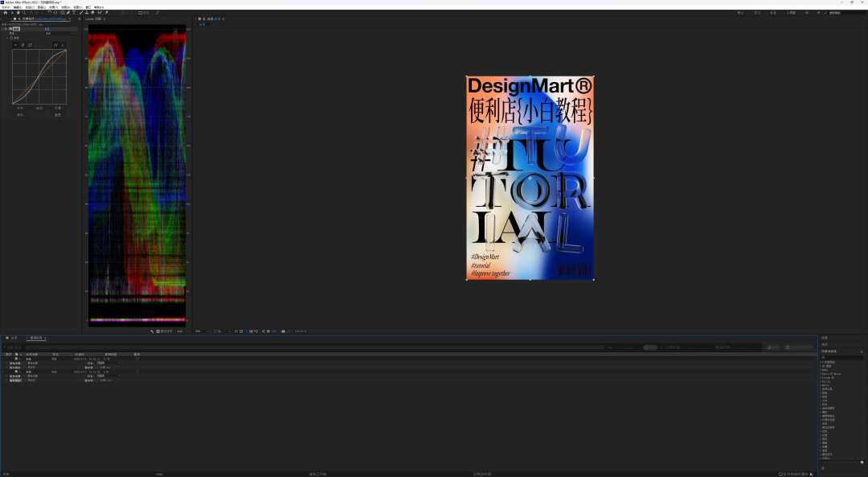Viewport: 868px width, 477px height.
Task: Select the Eraser tool
Action: [x=92, y=13]
